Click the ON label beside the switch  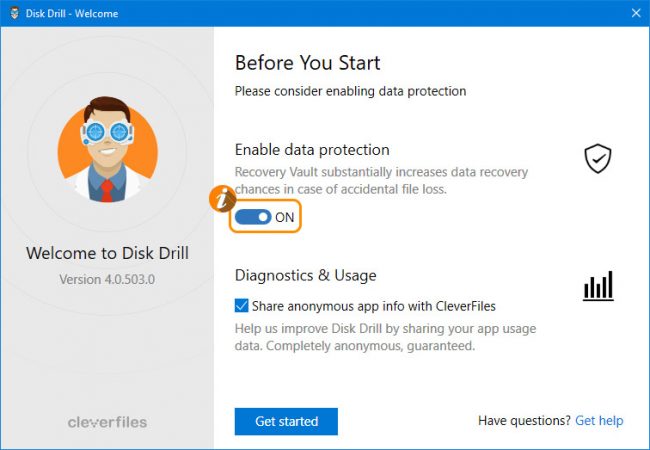[x=284, y=217]
